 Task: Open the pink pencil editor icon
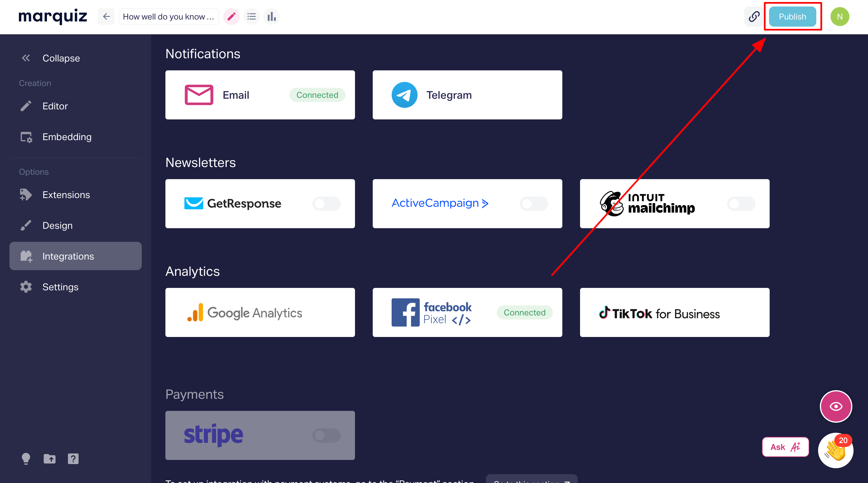pyautogui.click(x=232, y=17)
